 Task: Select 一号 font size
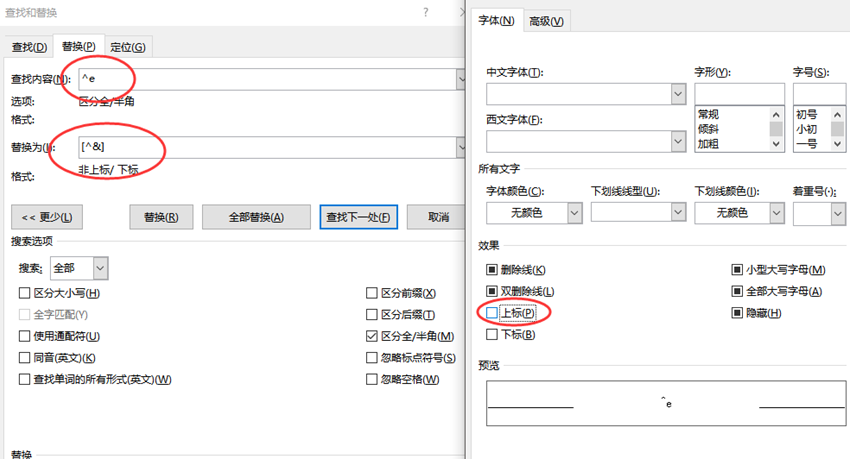point(807,144)
